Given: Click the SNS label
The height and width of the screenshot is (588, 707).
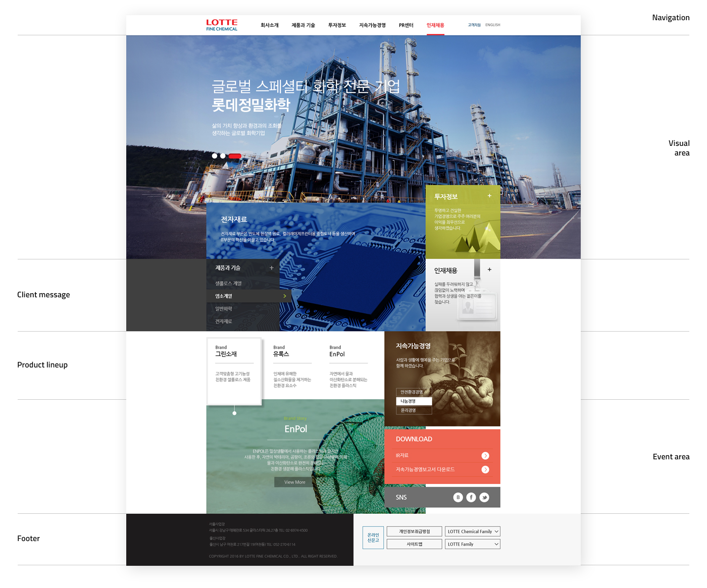Looking at the screenshot, I should click(x=401, y=497).
